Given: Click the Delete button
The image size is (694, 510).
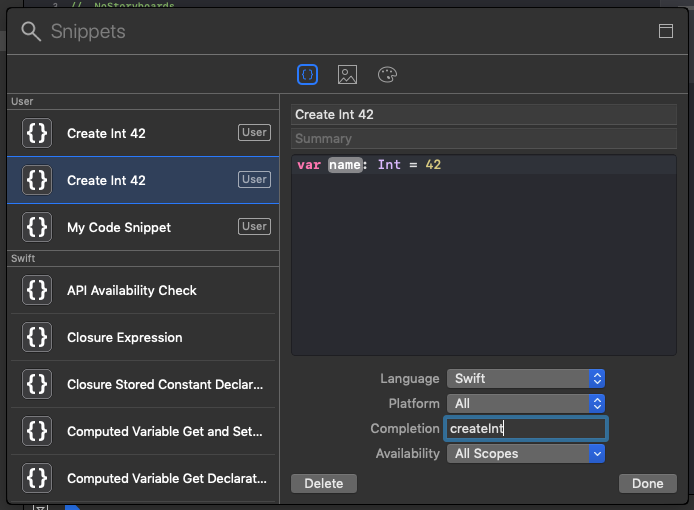Looking at the screenshot, I should (x=324, y=483).
